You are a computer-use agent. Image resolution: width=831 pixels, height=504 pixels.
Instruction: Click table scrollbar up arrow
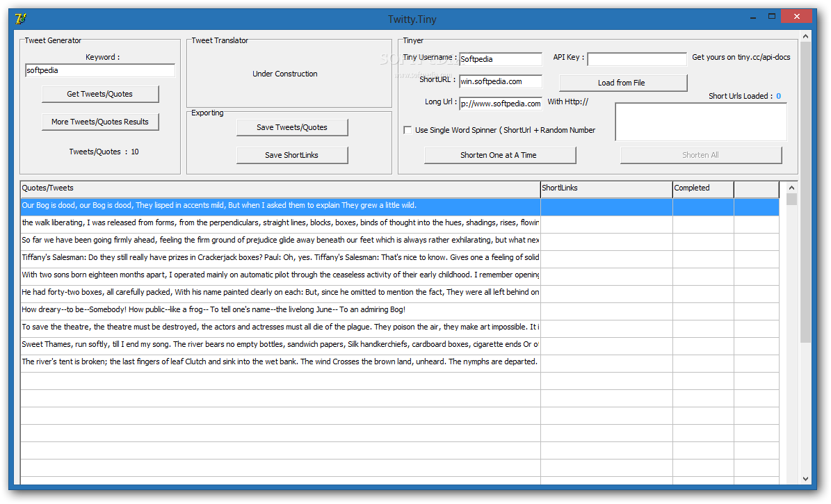click(791, 188)
